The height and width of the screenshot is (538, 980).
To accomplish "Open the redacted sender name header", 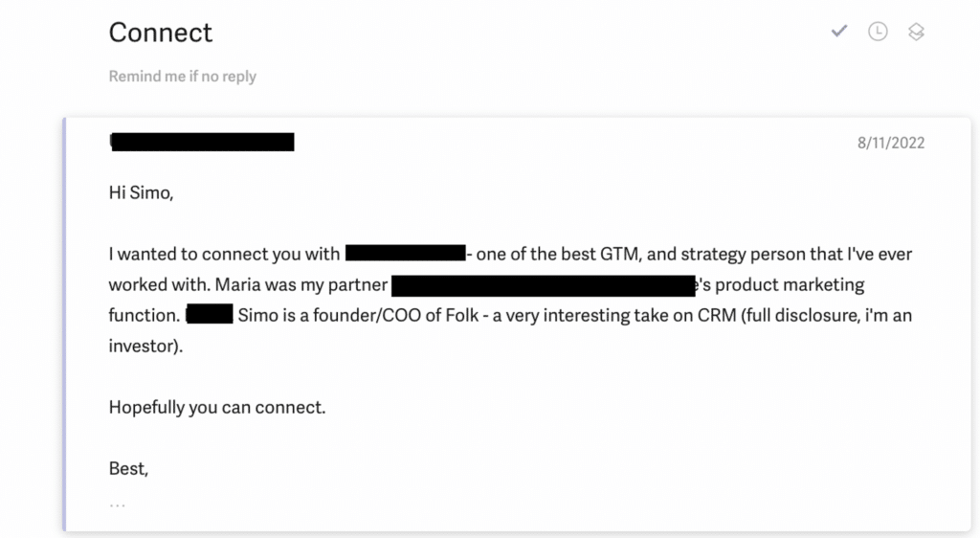I will [202, 142].
